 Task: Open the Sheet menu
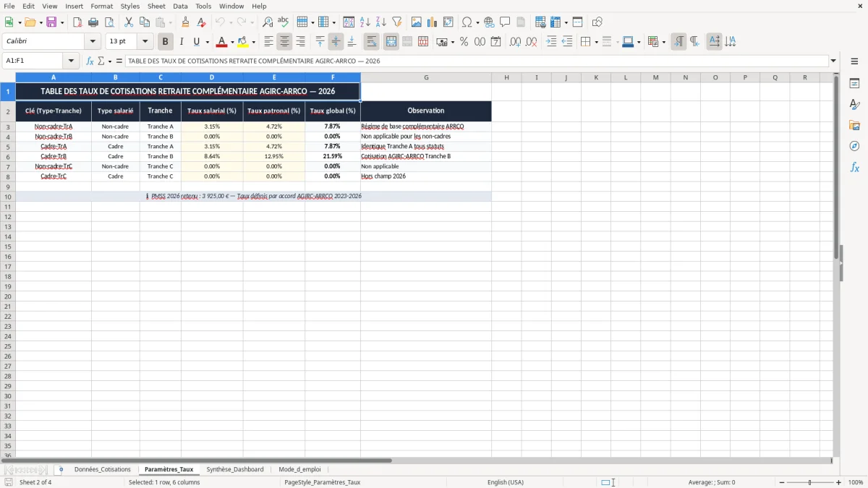(x=156, y=6)
